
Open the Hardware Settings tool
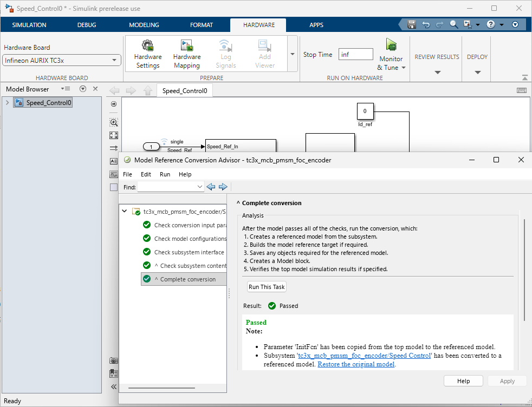pyautogui.click(x=148, y=53)
